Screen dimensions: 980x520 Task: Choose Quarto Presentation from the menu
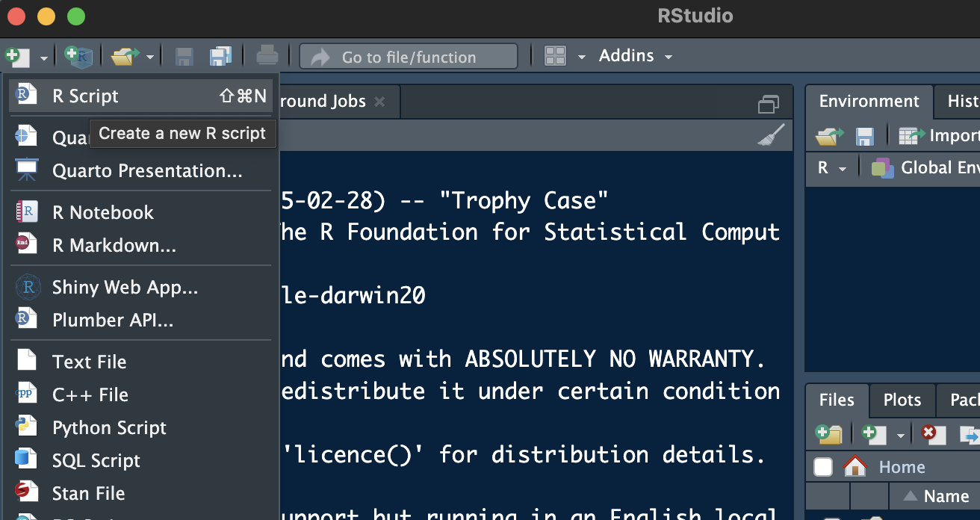point(140,170)
